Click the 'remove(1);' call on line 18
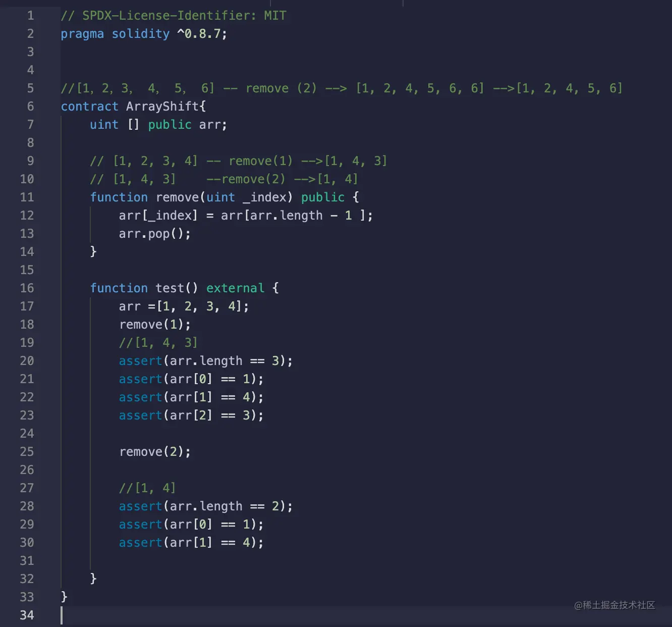Viewport: 672px width, 627px height. click(x=155, y=325)
